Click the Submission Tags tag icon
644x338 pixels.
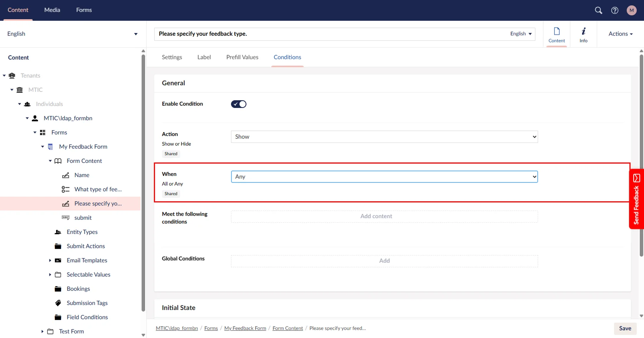point(58,303)
